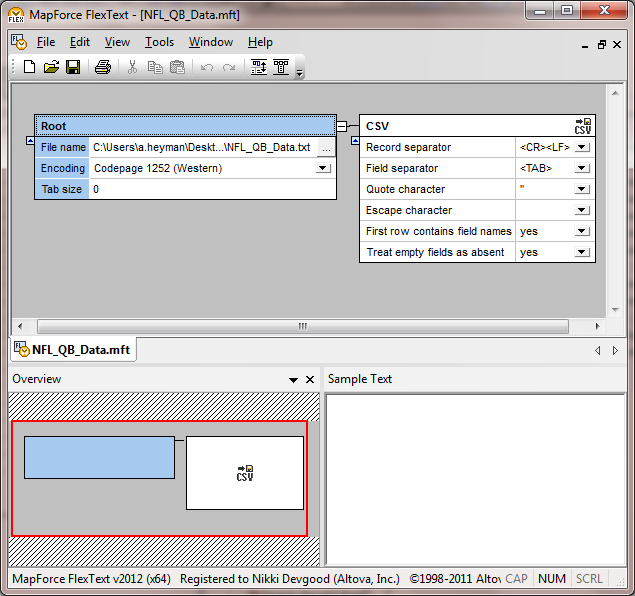Open Record separator dropdown
The height and width of the screenshot is (596, 635).
click(582, 147)
